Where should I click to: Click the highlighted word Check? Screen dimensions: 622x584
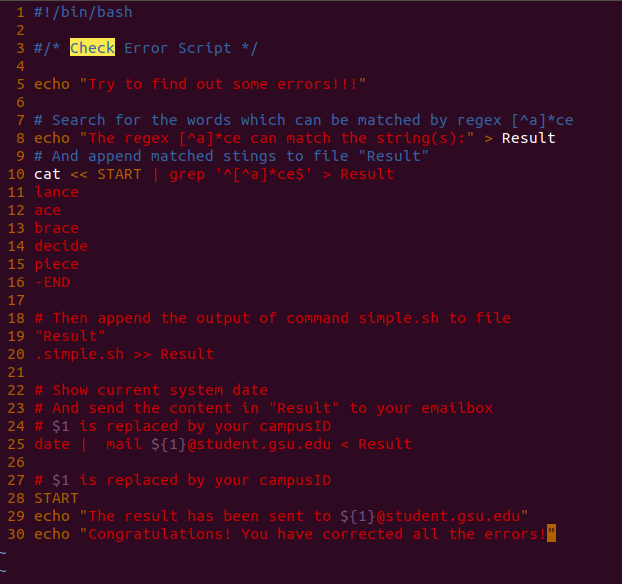[92, 48]
